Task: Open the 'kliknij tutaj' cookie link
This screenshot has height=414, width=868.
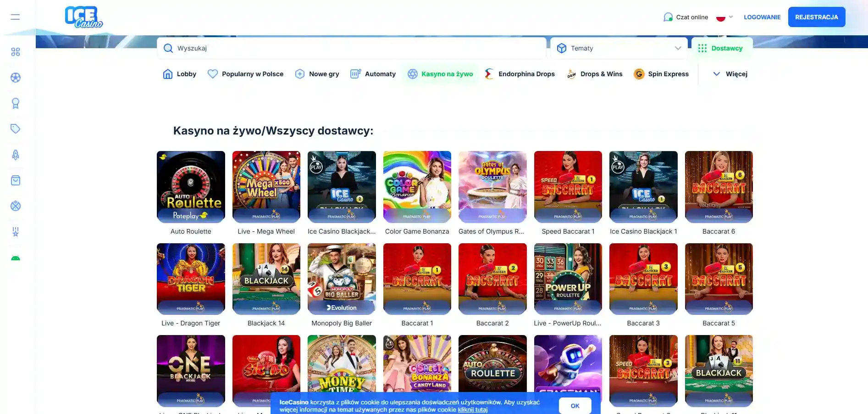Action: click(472, 410)
